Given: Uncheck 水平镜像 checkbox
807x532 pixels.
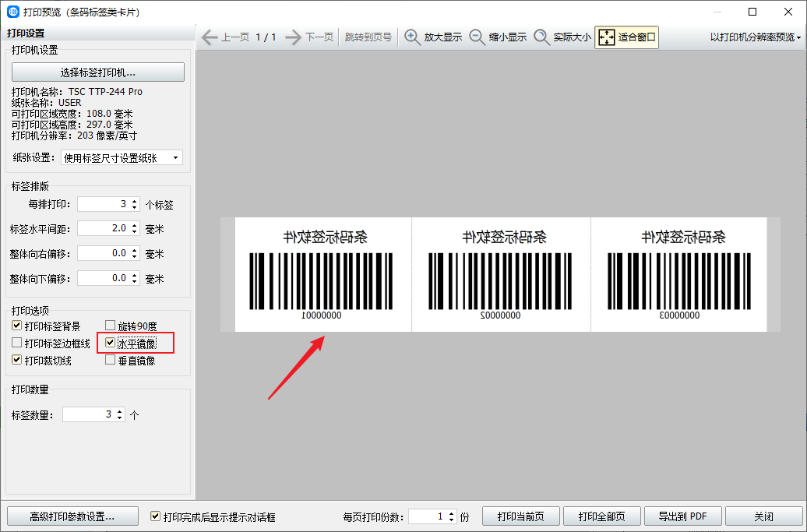Looking at the screenshot, I should [110, 343].
